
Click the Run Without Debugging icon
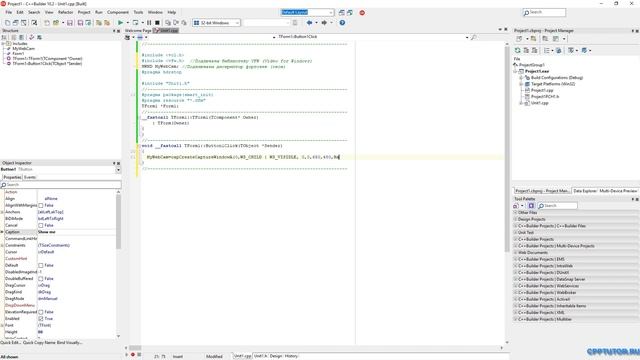136,23
